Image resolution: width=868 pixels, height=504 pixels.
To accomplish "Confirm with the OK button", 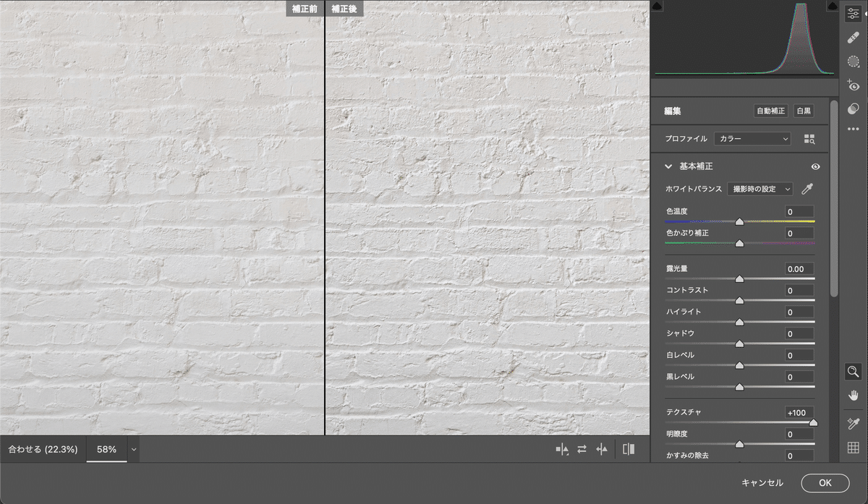I will 825,483.
